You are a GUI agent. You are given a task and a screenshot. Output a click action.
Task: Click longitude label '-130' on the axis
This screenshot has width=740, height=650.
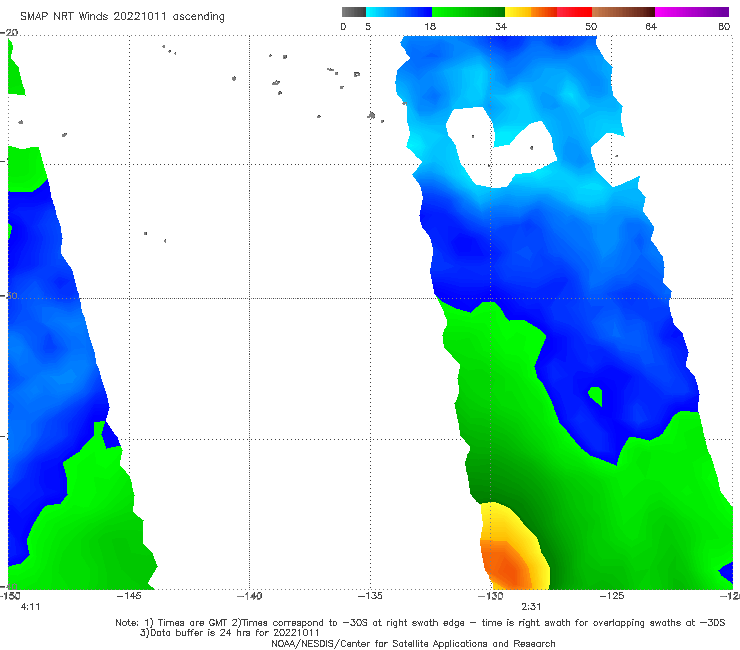pos(491,596)
